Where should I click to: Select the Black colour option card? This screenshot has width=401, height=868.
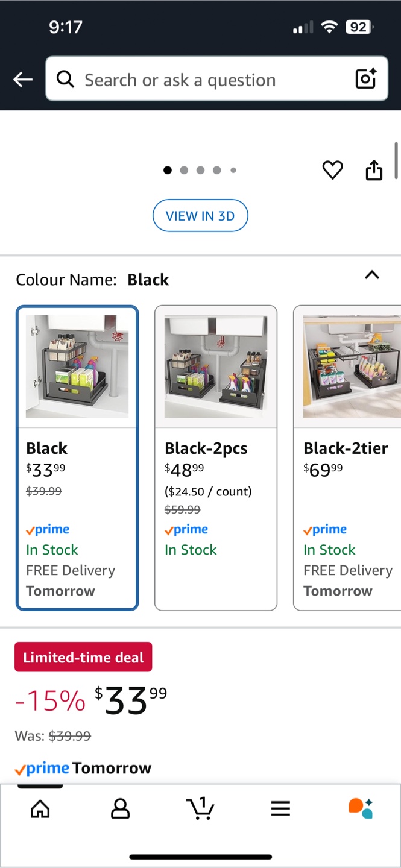point(77,458)
